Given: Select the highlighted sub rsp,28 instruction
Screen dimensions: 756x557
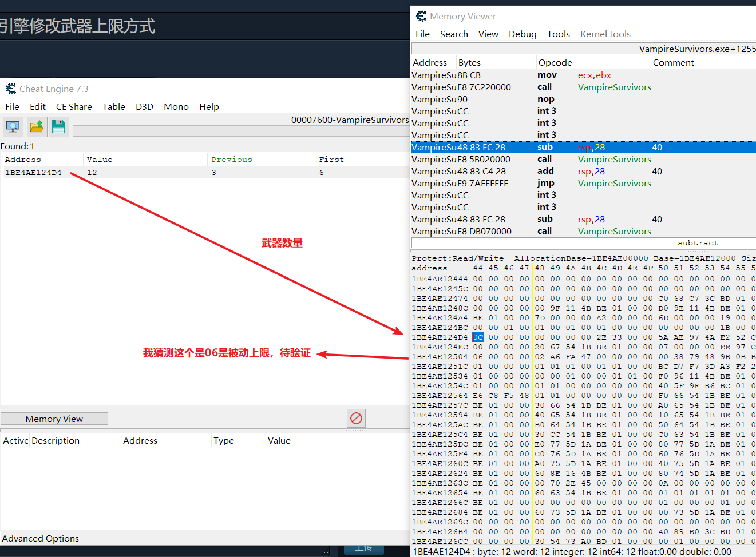Looking at the screenshot, I should (x=583, y=147).
